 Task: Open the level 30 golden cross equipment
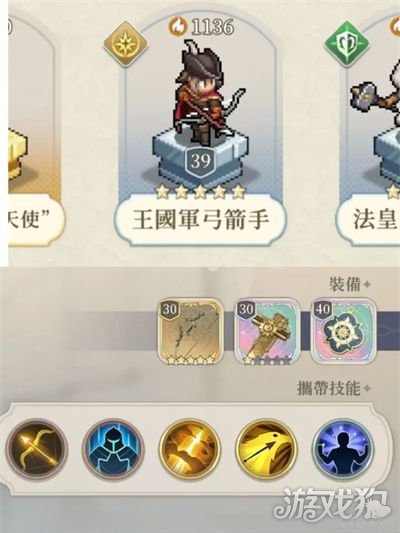(267, 331)
